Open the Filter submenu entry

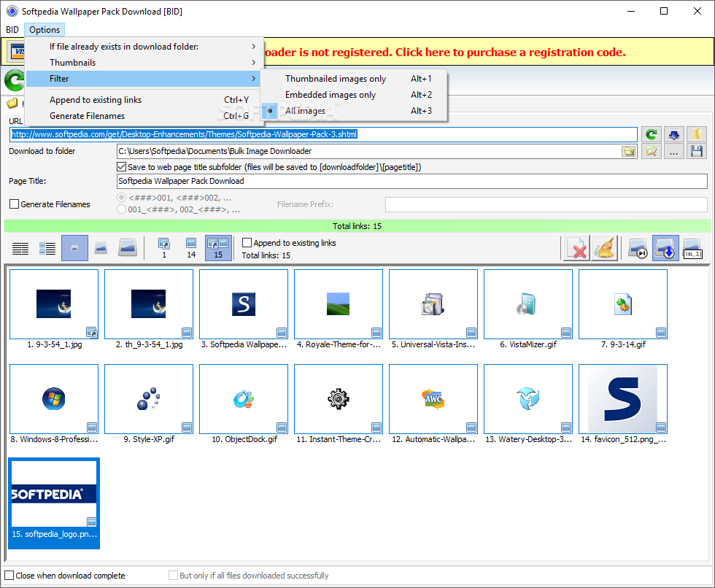point(143,79)
